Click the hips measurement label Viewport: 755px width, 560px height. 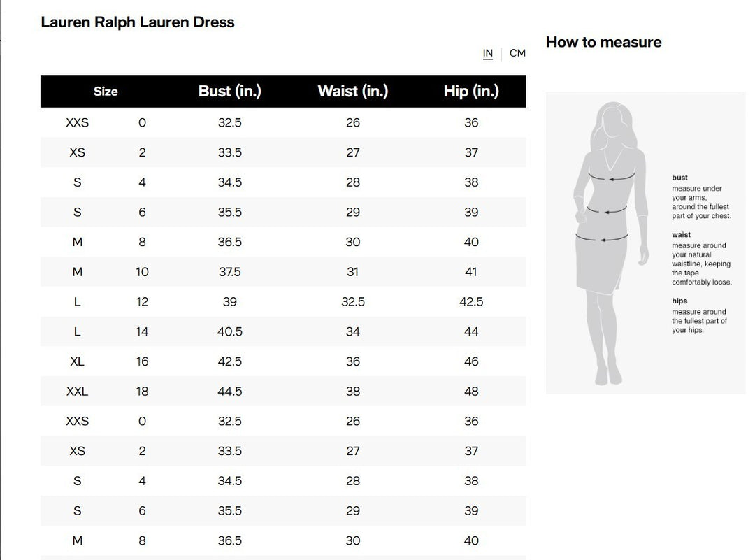(x=680, y=301)
